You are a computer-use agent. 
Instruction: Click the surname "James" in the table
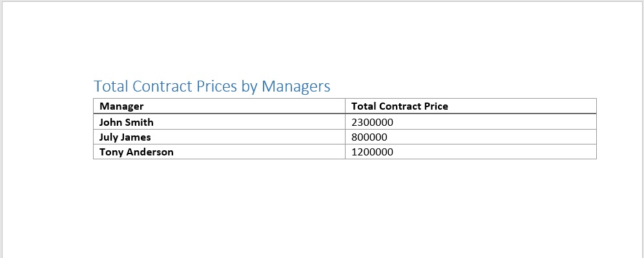[136, 137]
